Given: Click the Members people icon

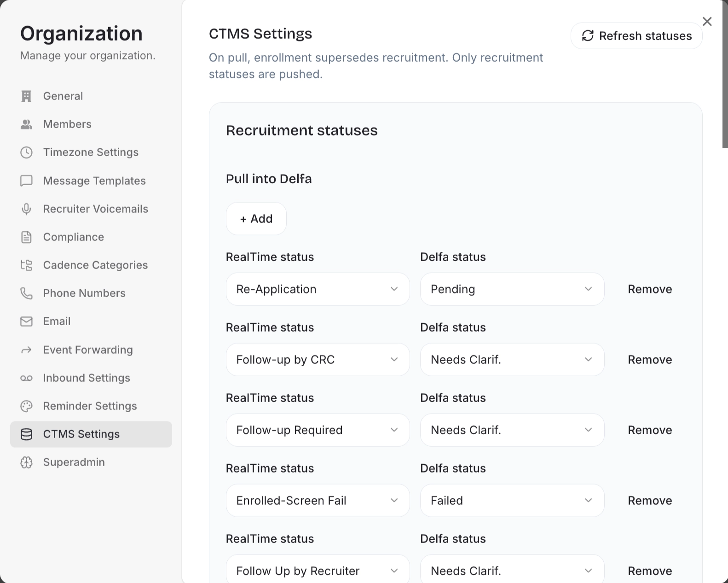Looking at the screenshot, I should click(x=26, y=124).
